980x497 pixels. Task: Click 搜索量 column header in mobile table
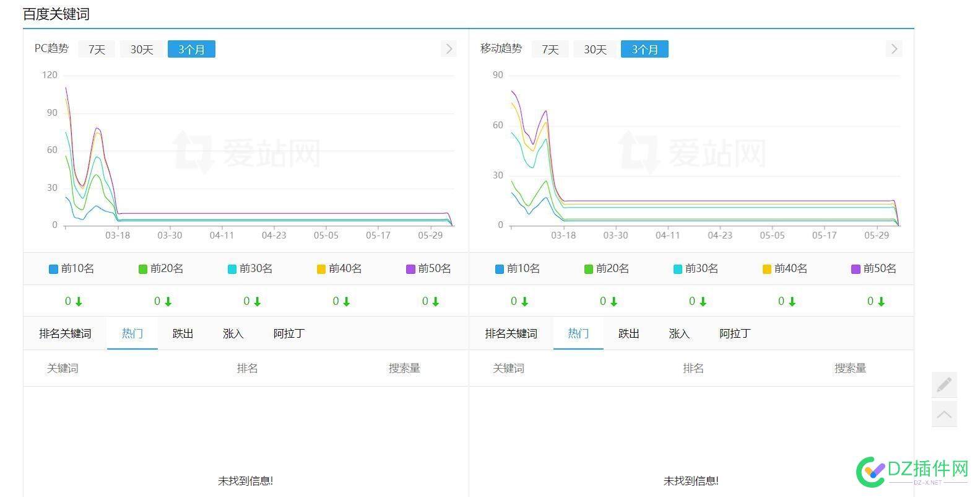point(850,368)
